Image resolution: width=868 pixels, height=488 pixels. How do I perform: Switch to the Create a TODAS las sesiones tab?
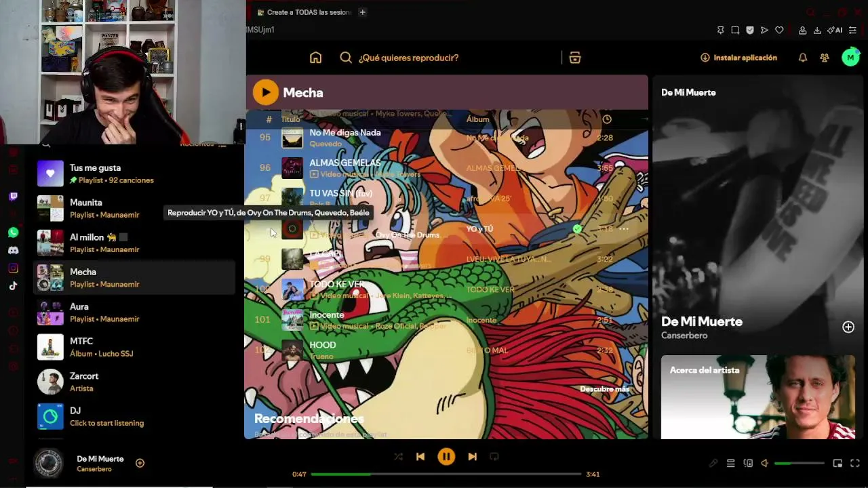tap(304, 12)
